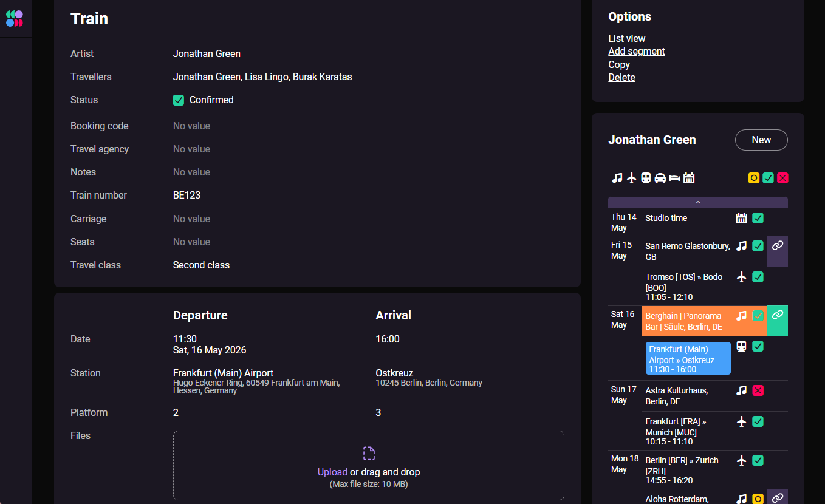Click the Second class travel class value
825x504 pixels.
coord(201,265)
